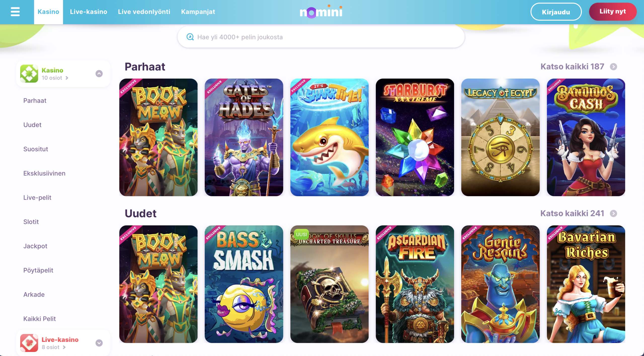This screenshot has width=644, height=356.
Task: Select Slotit in the sidebar
Action: click(x=31, y=222)
